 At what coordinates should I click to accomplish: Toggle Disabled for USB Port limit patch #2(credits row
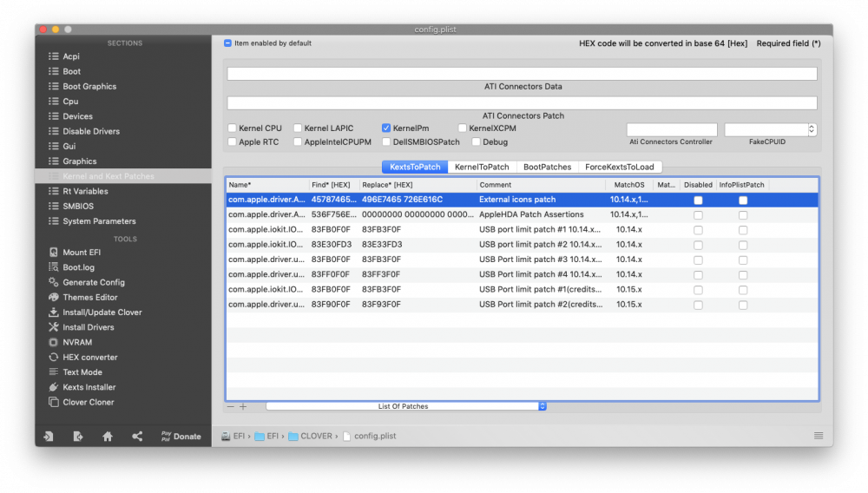(x=698, y=305)
